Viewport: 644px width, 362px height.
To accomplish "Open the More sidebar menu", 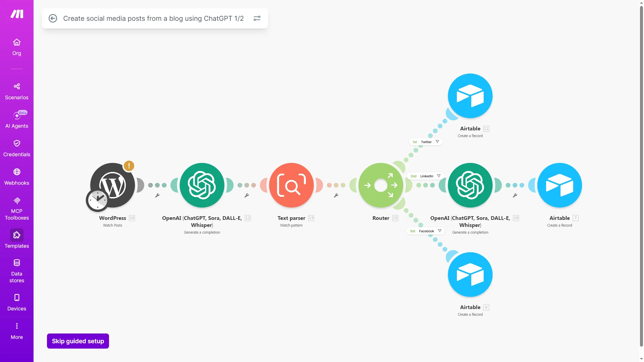I will (17, 331).
